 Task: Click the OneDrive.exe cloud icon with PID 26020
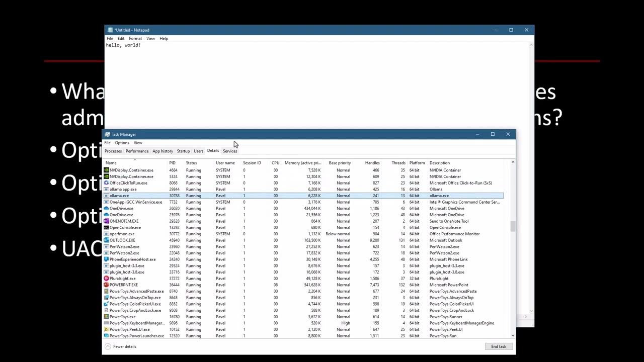click(x=106, y=209)
